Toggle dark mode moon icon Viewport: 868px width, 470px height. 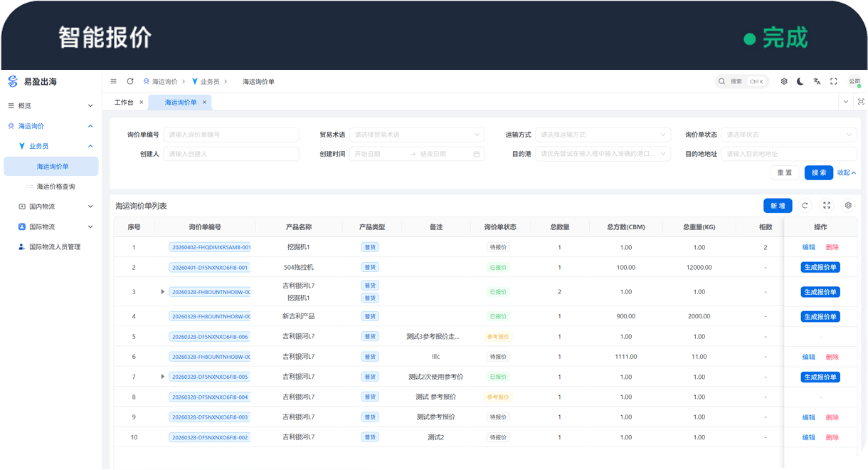click(x=800, y=81)
